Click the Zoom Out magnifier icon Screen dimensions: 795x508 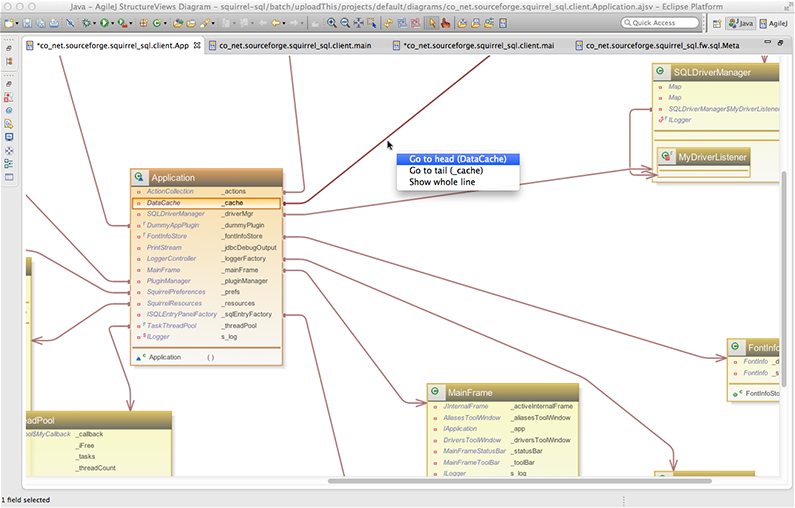pos(345,23)
